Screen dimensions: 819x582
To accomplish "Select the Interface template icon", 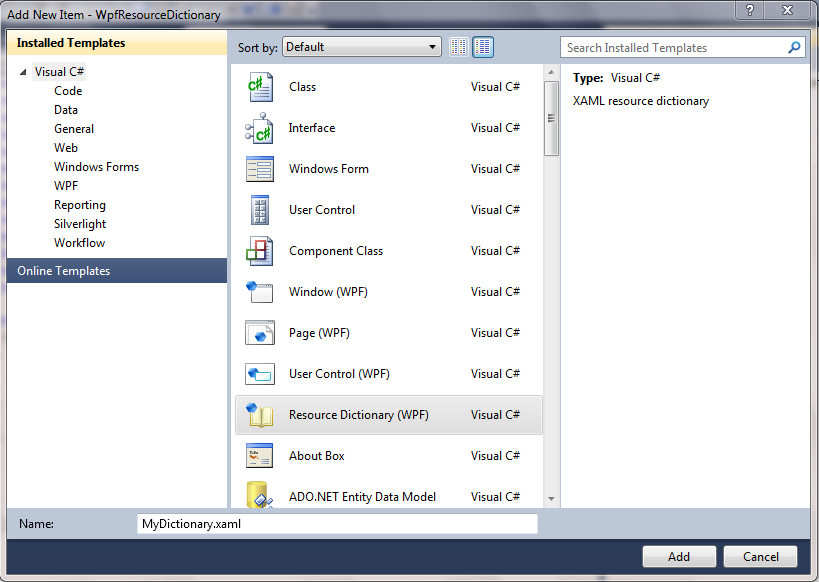I will tap(259, 128).
